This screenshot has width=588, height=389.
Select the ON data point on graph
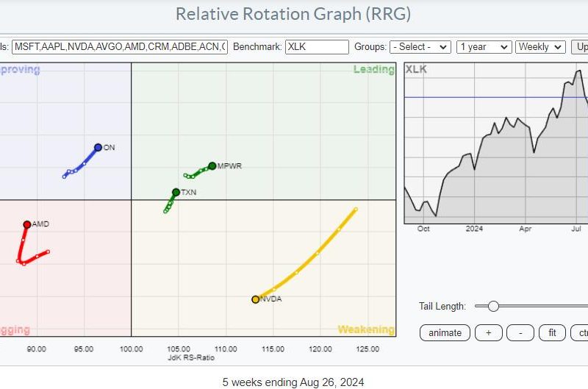pos(98,147)
